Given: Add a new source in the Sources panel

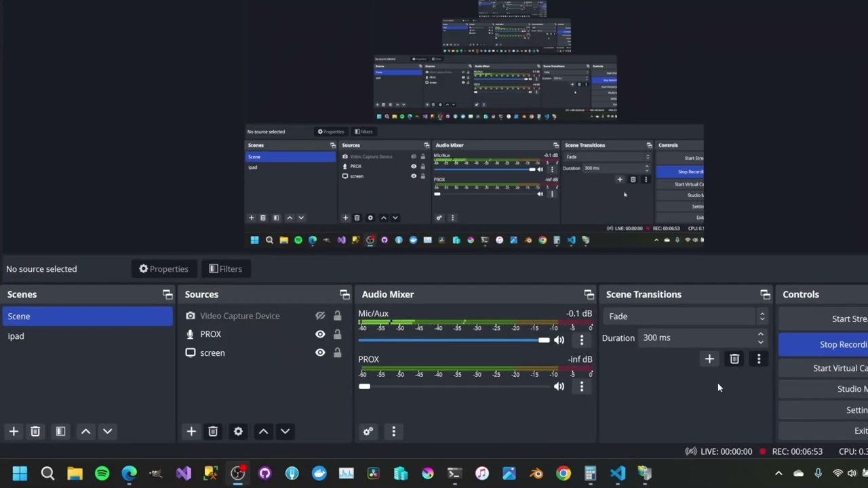Looking at the screenshot, I should point(191,431).
